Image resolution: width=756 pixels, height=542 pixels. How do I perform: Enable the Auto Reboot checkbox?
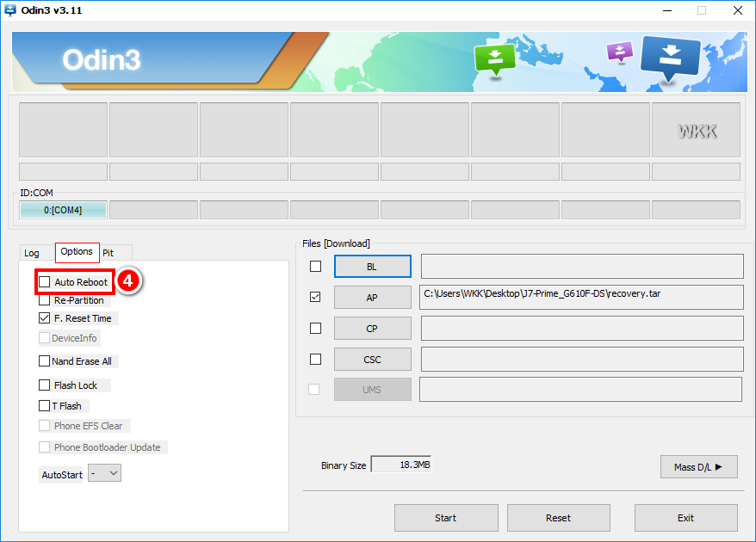tap(45, 282)
